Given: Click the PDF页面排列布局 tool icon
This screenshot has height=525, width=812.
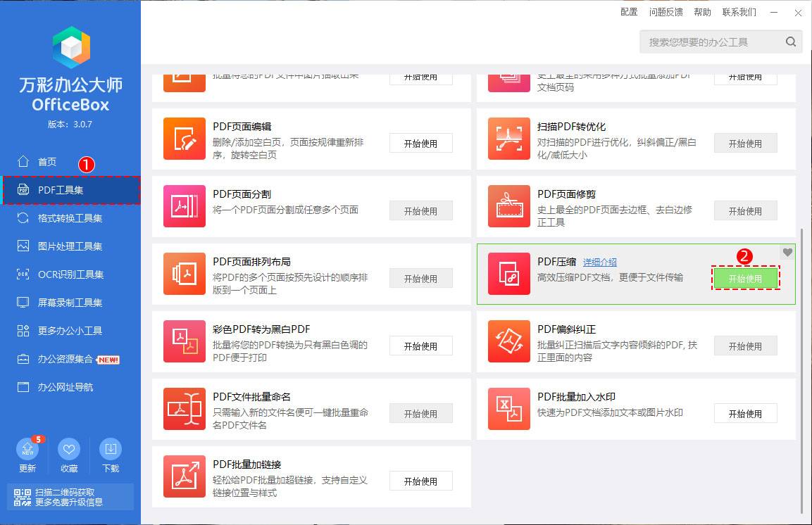Looking at the screenshot, I should tap(185, 274).
